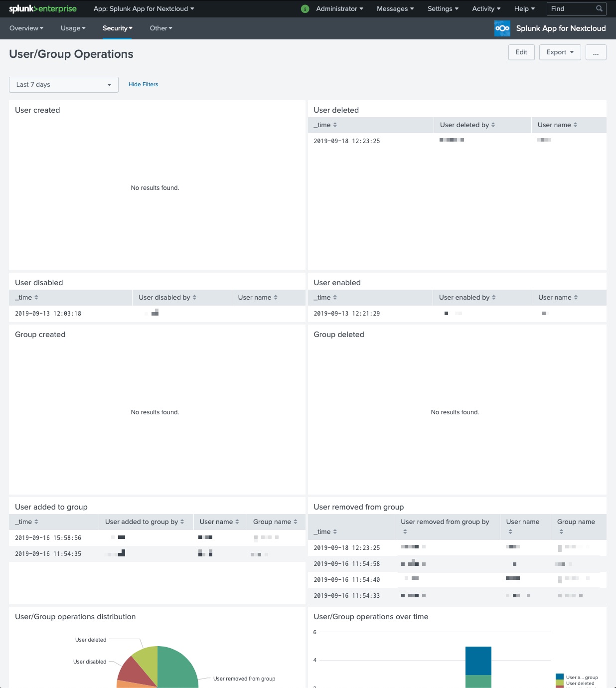Click the search magnifier icon in Find
Image resolution: width=616 pixels, height=688 pixels.
pos(599,8)
